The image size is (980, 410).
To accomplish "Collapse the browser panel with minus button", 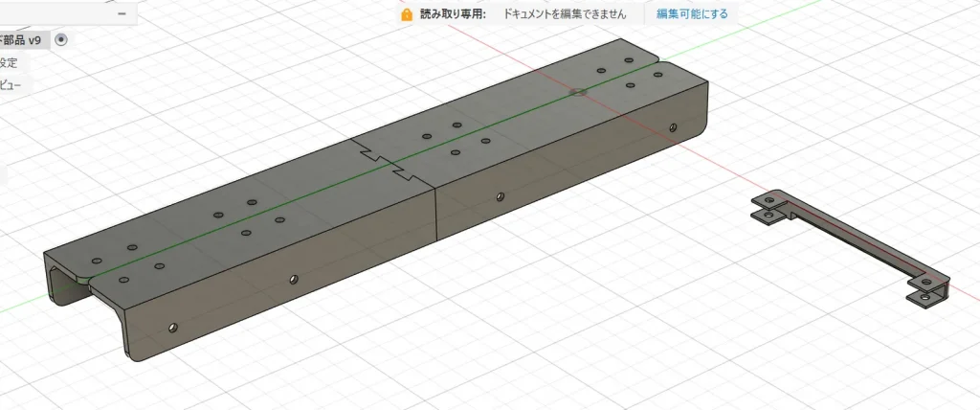I will click(122, 13).
